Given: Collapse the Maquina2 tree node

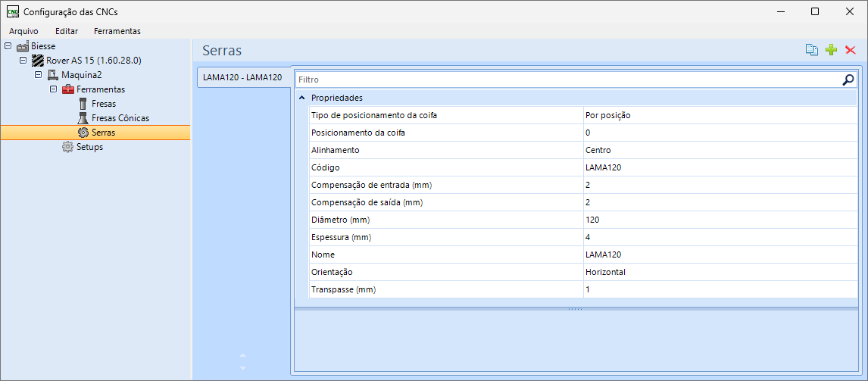Looking at the screenshot, I should pos(38,74).
